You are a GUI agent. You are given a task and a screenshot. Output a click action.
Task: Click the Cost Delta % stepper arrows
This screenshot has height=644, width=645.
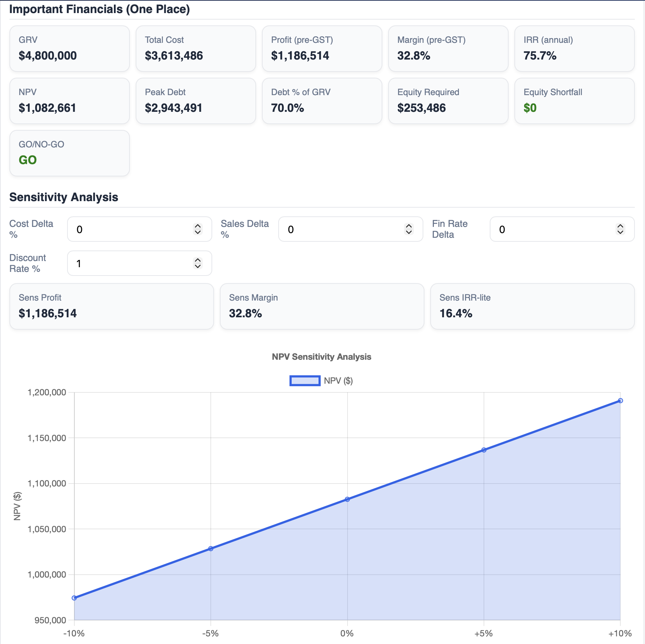(198, 229)
